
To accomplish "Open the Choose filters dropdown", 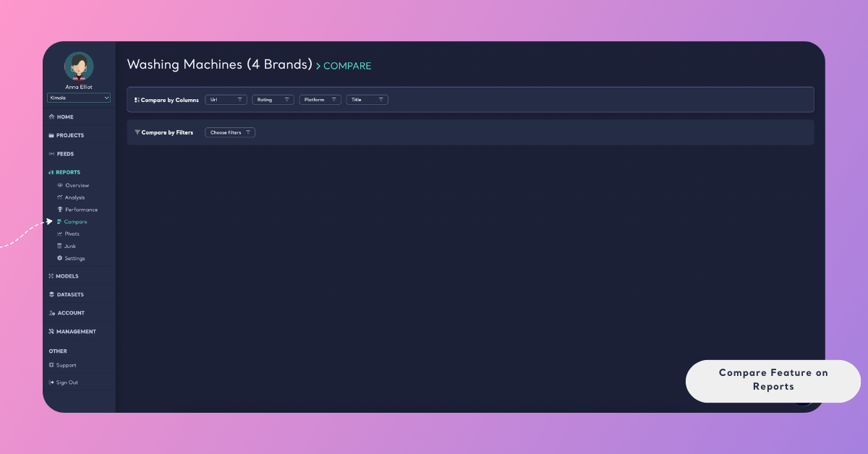I will [x=230, y=132].
